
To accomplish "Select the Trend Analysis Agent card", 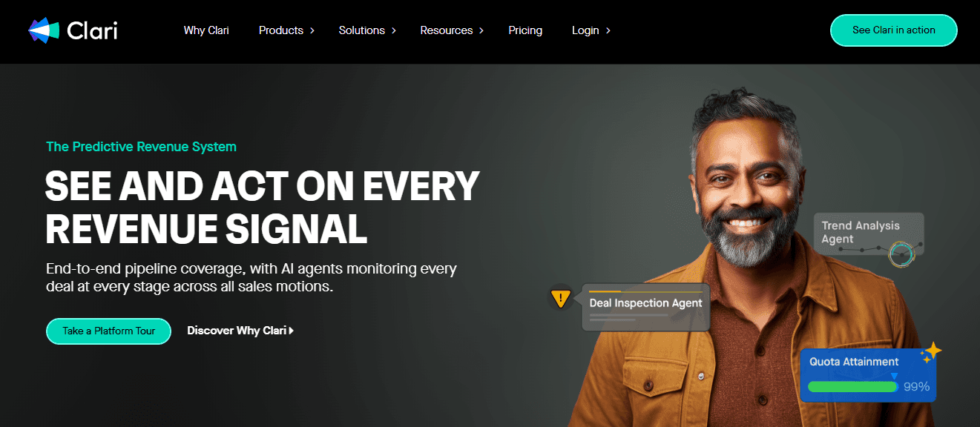I will pos(869,239).
